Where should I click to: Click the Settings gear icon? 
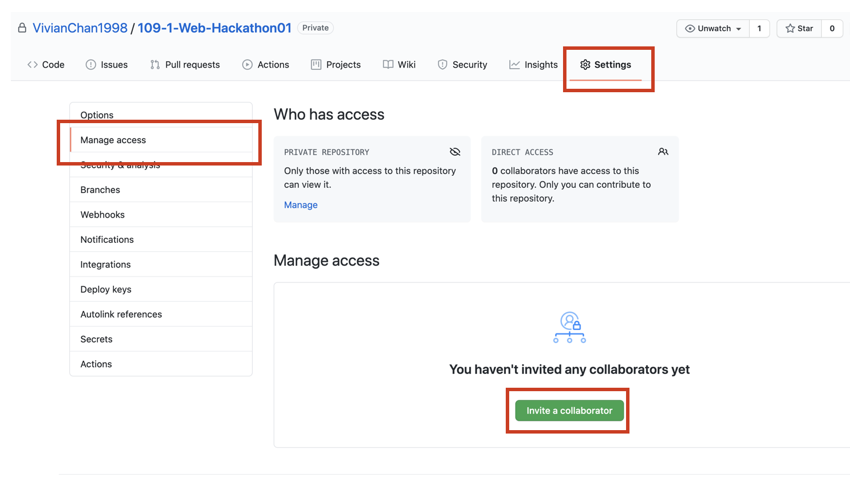(x=585, y=65)
